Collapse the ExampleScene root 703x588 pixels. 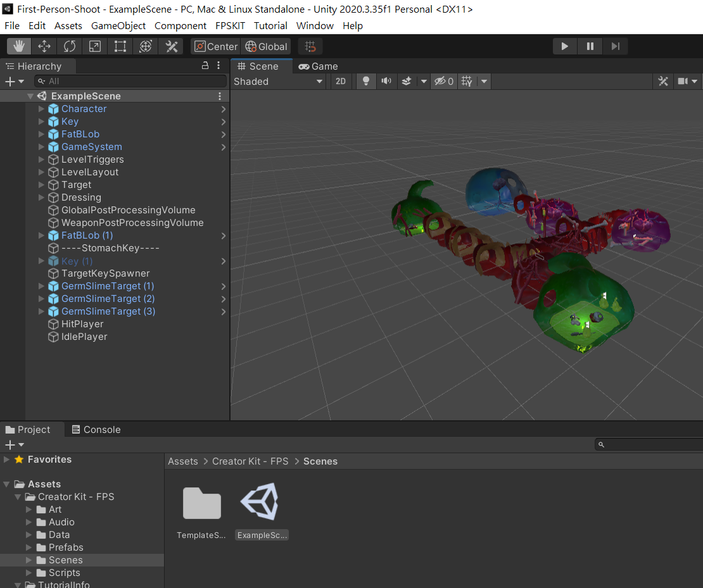30,96
